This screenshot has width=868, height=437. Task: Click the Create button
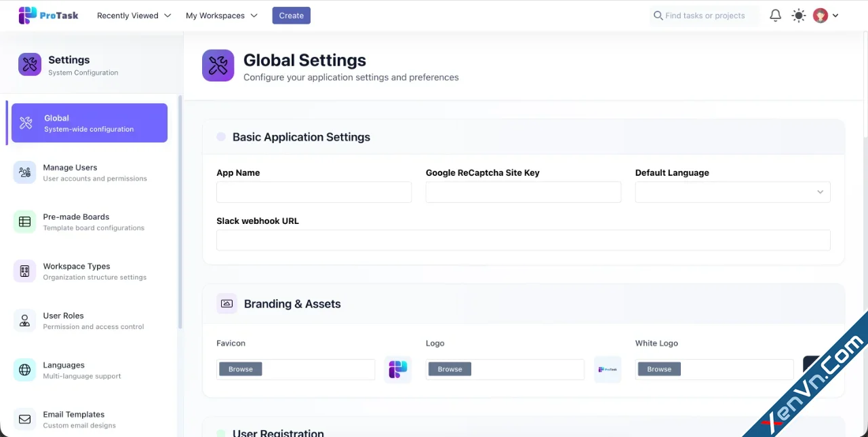(x=291, y=15)
